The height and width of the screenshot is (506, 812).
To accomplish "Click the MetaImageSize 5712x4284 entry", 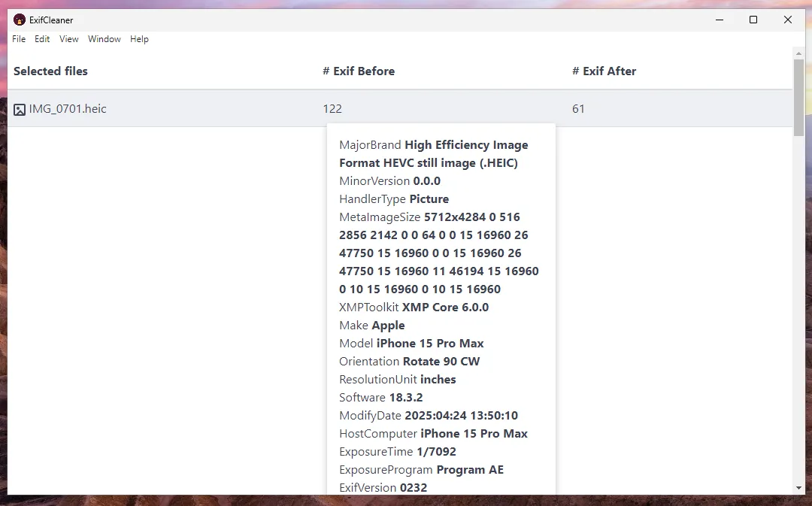I will pyautogui.click(x=438, y=253).
